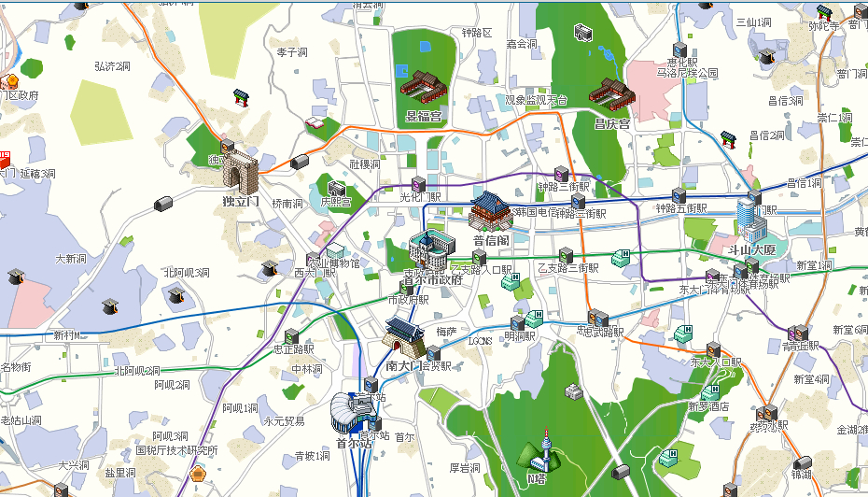Viewport: 868px width, 497px height.
Task: Click the 钟路区 district label
Action: coord(474,33)
